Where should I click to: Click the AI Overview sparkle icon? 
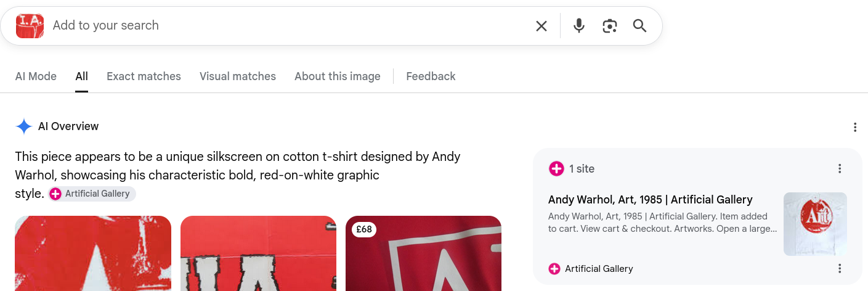pos(24,126)
